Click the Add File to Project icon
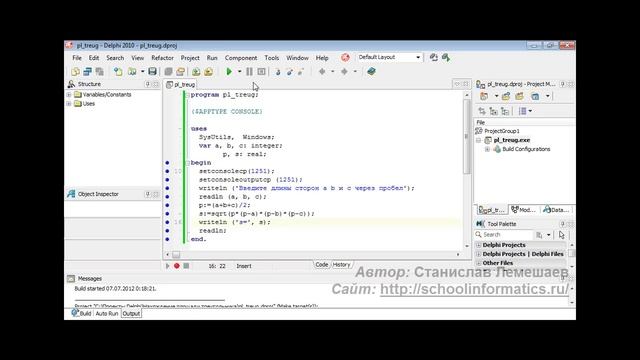 pyautogui.click(x=196, y=71)
